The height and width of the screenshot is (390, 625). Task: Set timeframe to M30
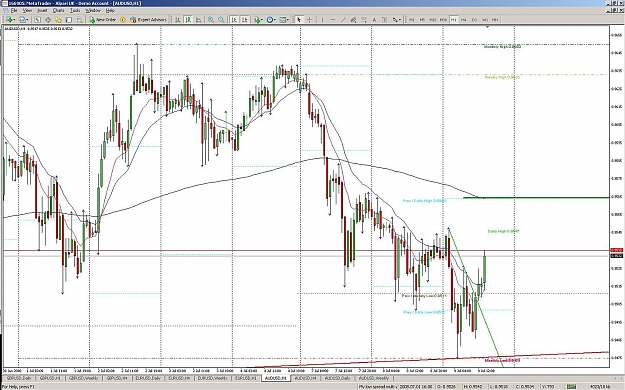pos(443,19)
